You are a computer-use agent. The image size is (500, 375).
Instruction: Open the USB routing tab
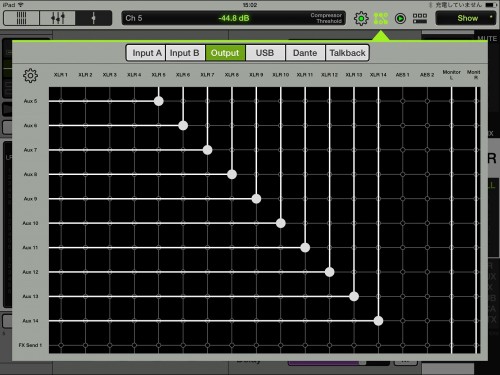pyautogui.click(x=265, y=53)
